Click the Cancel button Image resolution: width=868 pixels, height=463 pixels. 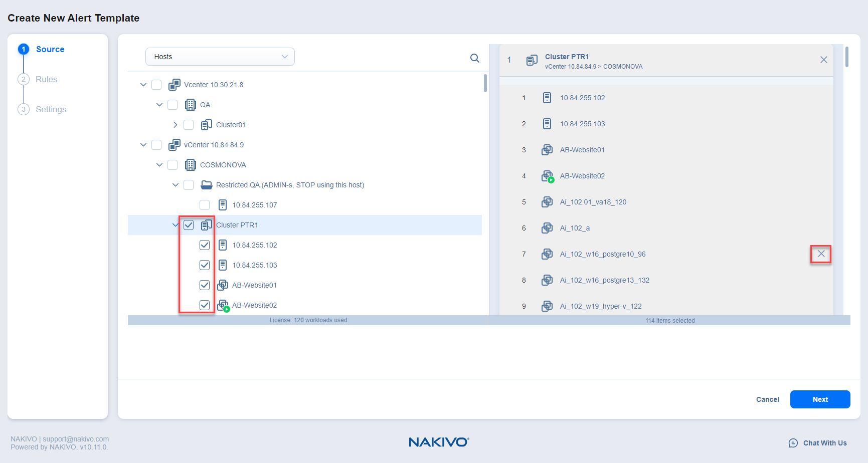(767, 399)
